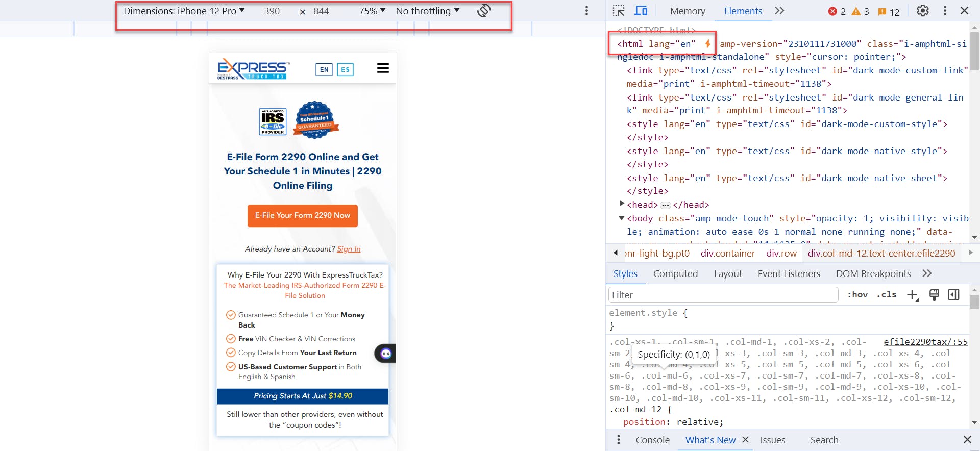Viewport: 980px width, 451px height.
Task: Open the hamburger navigation menu
Action: tap(383, 68)
